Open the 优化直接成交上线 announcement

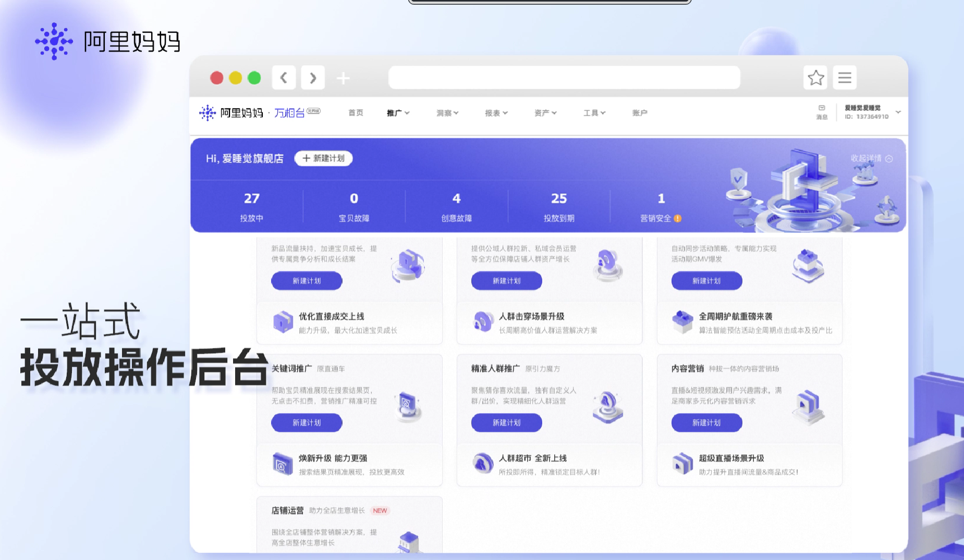point(349,323)
